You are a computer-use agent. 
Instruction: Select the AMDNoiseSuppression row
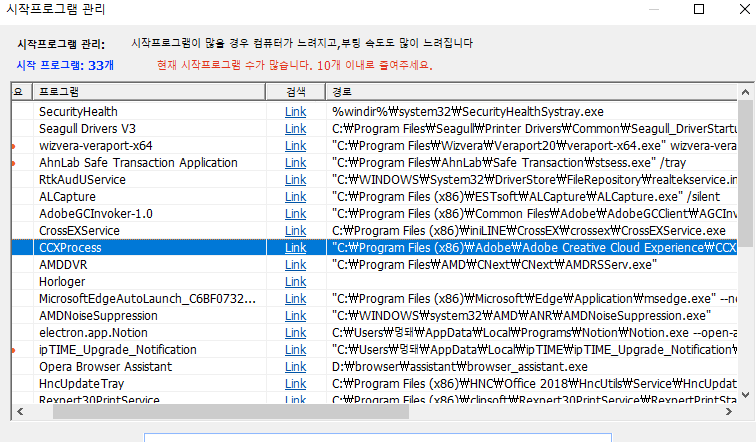point(374,316)
